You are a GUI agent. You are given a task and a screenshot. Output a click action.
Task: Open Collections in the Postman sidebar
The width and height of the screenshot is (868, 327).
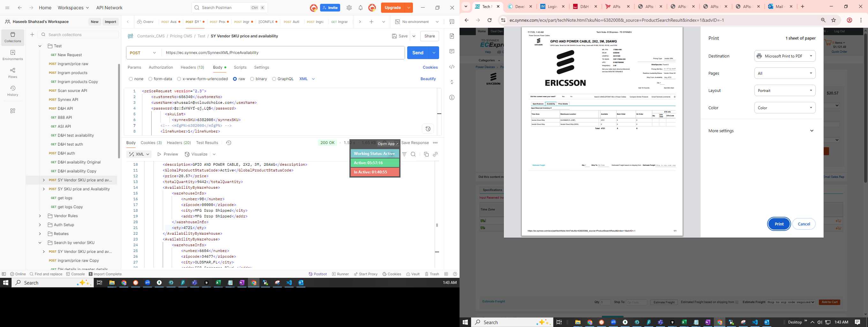pos(13,37)
